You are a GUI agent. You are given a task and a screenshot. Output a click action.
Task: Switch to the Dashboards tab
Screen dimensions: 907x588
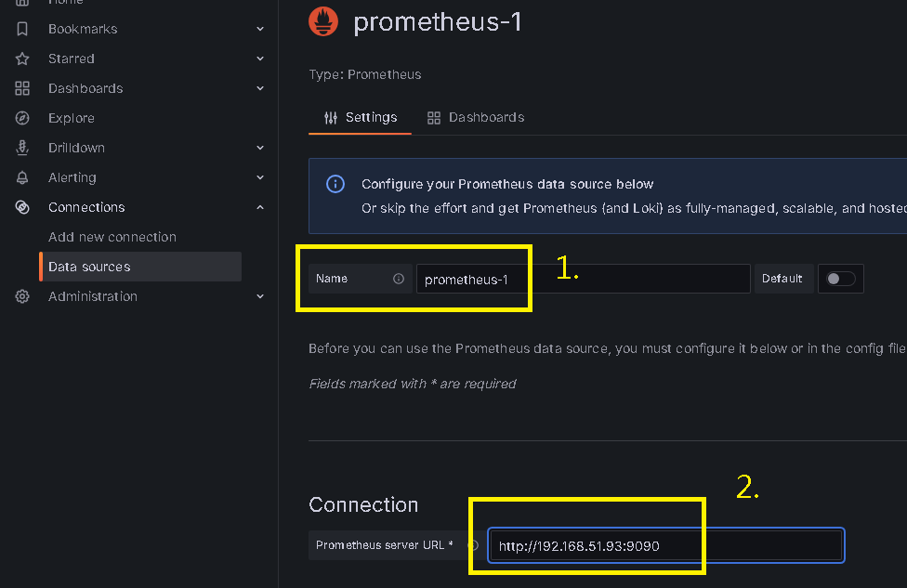pyautogui.click(x=476, y=117)
